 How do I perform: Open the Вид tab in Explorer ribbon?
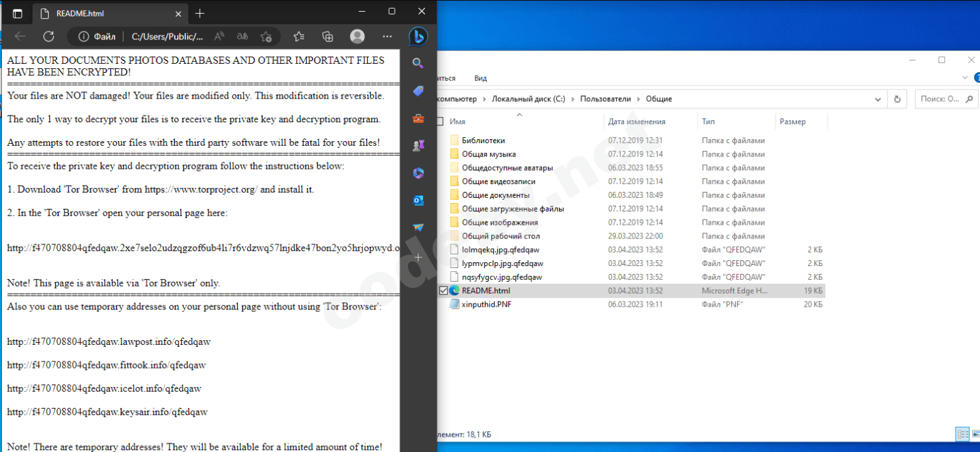click(480, 78)
